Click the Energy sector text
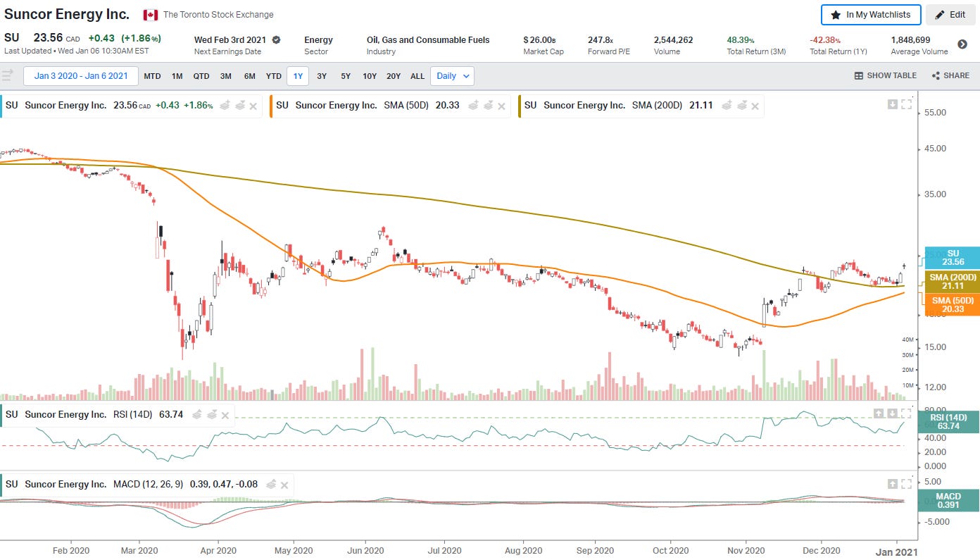The height and width of the screenshot is (560, 980). [x=318, y=40]
